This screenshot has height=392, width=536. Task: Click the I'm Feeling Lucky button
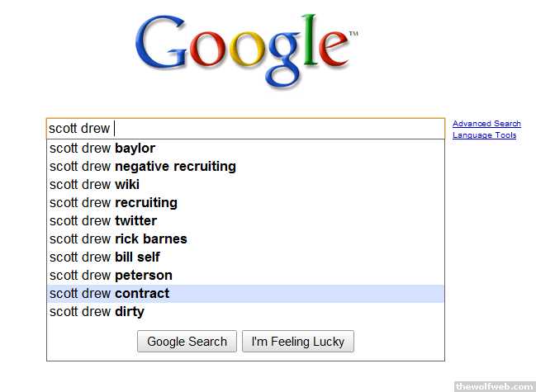[x=298, y=342]
